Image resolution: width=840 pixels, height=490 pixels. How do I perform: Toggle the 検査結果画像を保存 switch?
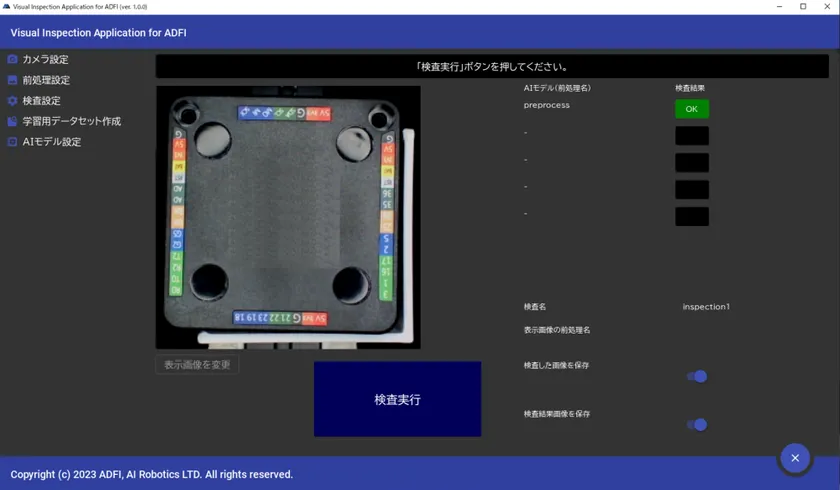click(x=697, y=425)
